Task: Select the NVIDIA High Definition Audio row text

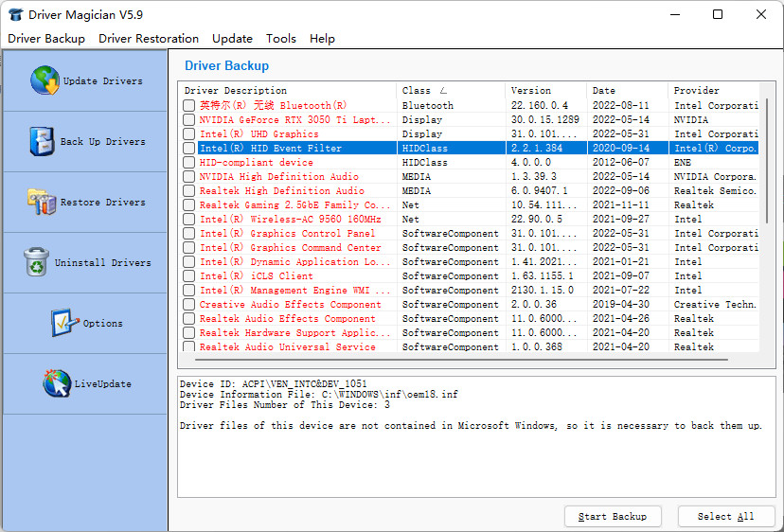Action: [278, 176]
